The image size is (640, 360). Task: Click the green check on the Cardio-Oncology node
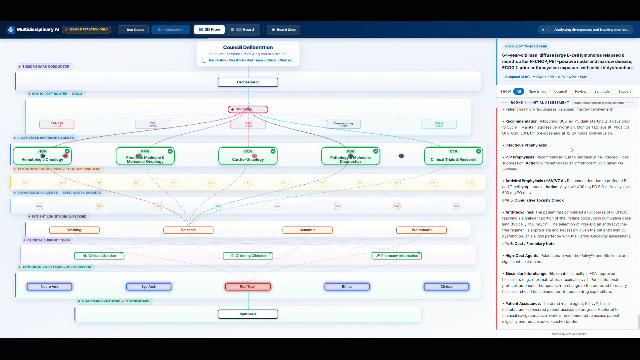pos(273,151)
